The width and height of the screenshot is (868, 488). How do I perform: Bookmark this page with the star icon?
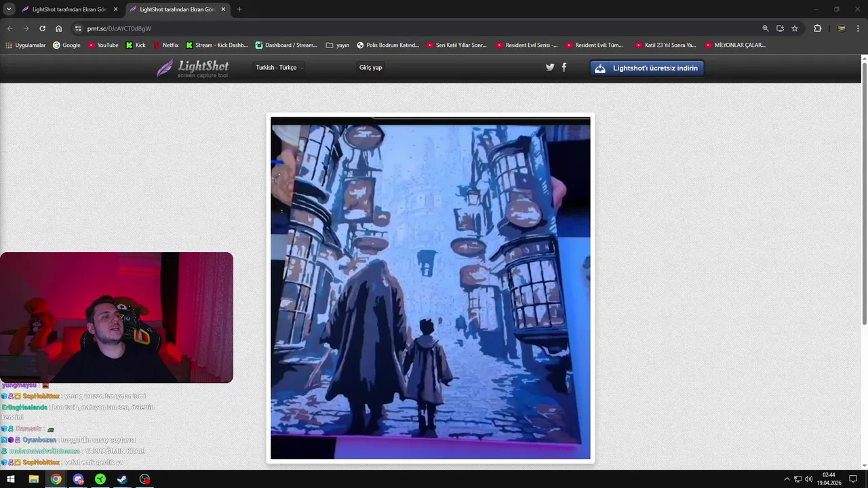pos(795,28)
